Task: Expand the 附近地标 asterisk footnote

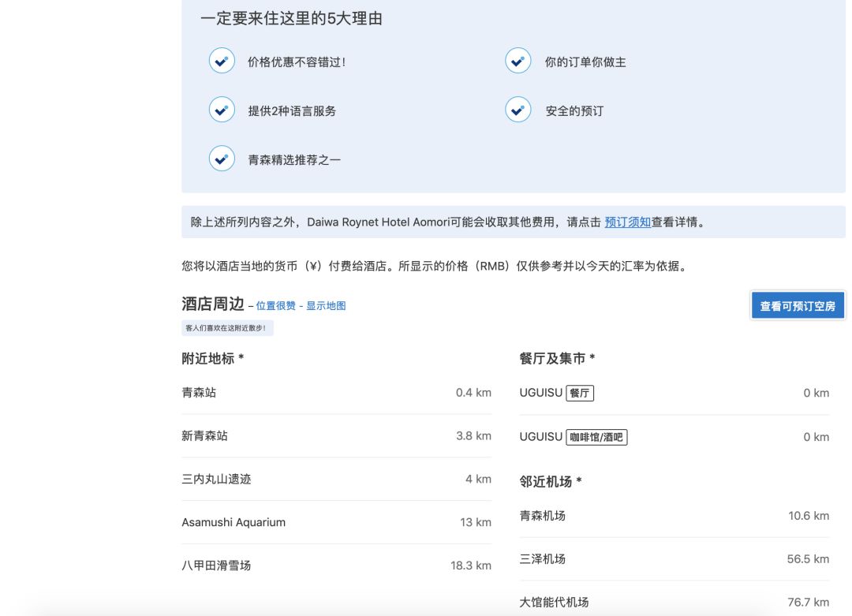Action: (x=242, y=357)
